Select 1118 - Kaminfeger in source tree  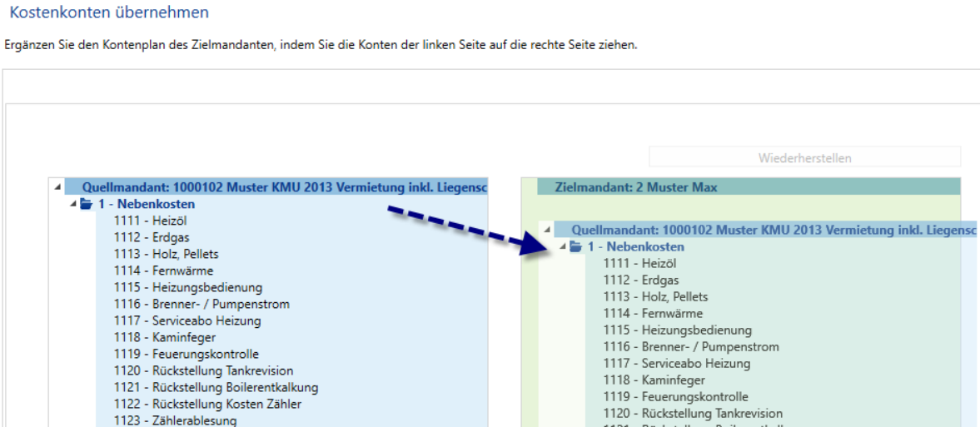(165, 338)
